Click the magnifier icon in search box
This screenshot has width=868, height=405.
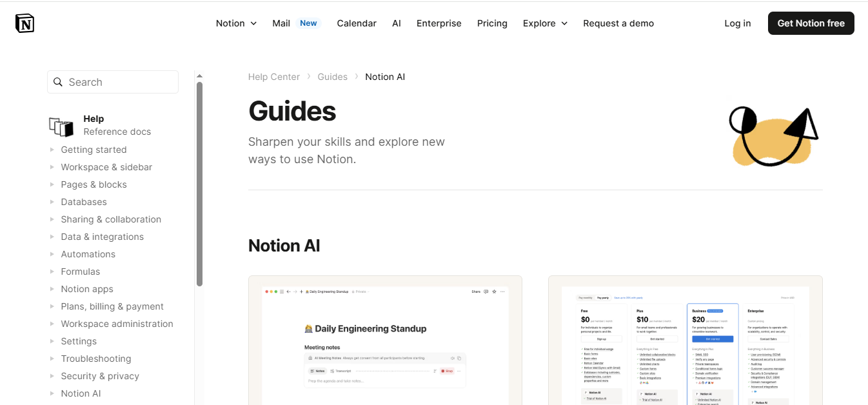pos(58,82)
